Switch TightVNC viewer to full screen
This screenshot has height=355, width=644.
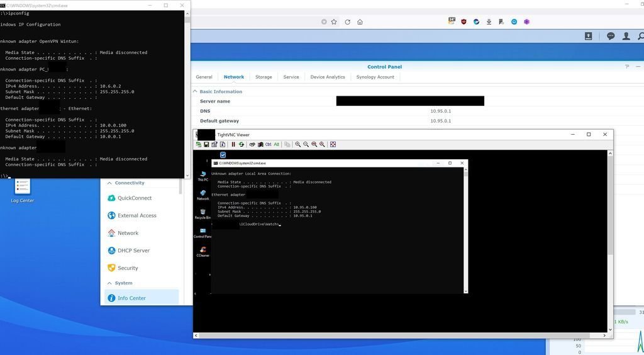pos(333,144)
